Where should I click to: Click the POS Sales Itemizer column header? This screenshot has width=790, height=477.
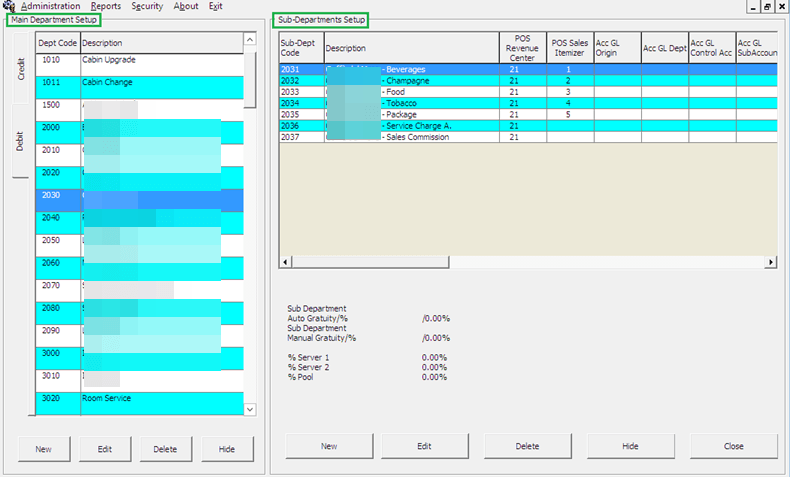coord(570,48)
